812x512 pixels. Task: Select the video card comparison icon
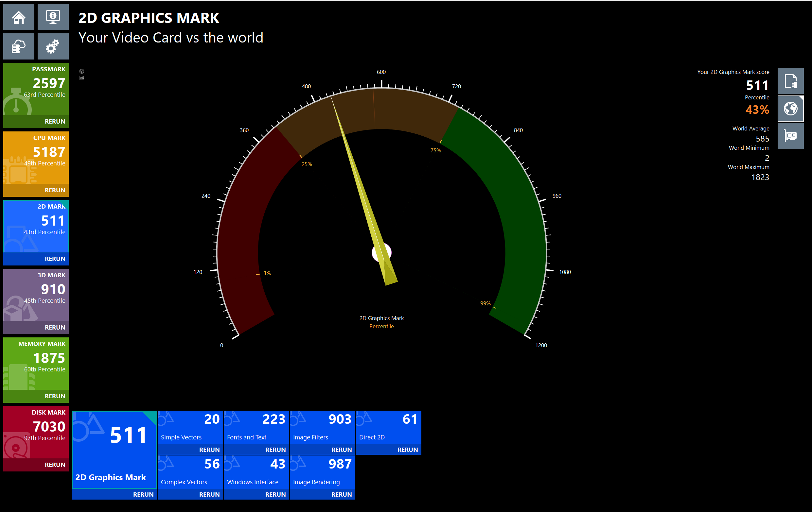(x=790, y=136)
